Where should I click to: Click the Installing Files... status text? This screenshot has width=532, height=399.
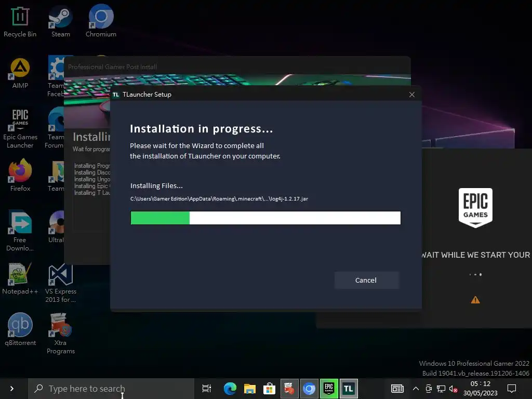(156, 186)
